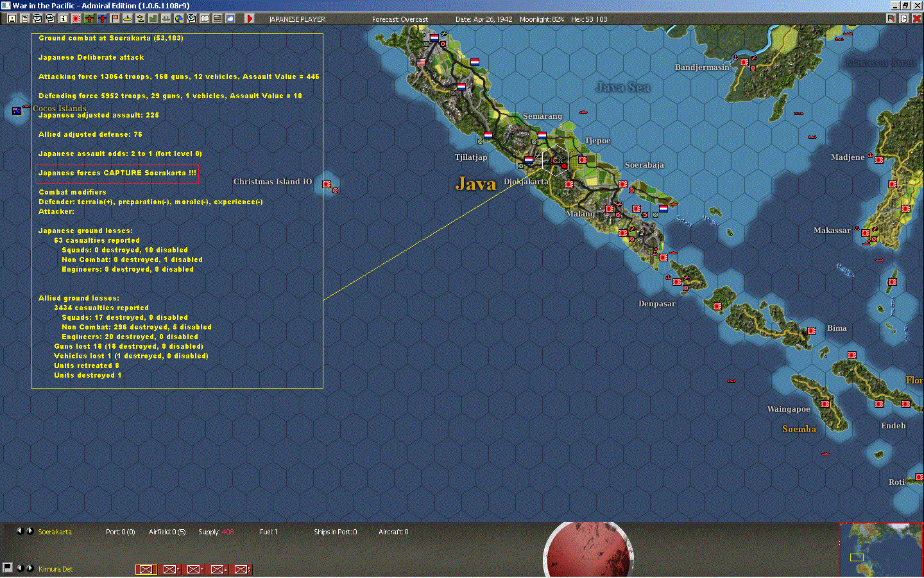
Task: Click the globe icon in the toolbar
Action: coord(179,19)
